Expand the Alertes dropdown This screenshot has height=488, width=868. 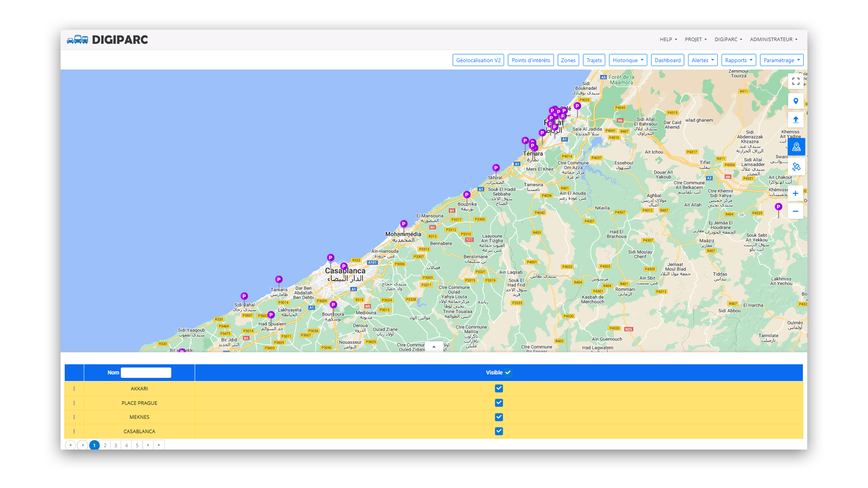click(x=703, y=60)
